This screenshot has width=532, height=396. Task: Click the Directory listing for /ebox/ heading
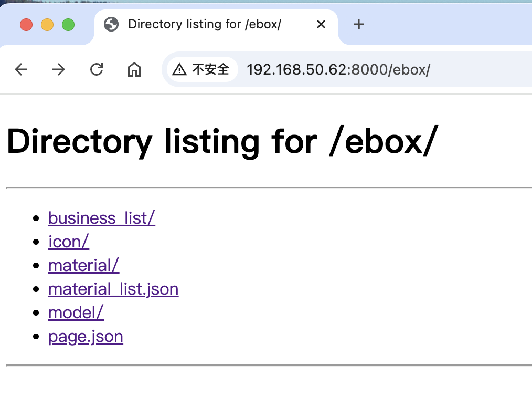(x=221, y=141)
